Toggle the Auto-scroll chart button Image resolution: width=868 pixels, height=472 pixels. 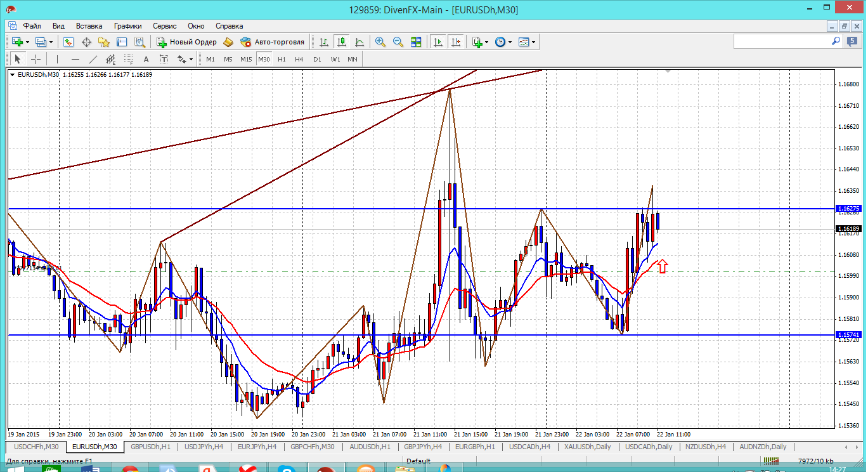click(437, 42)
